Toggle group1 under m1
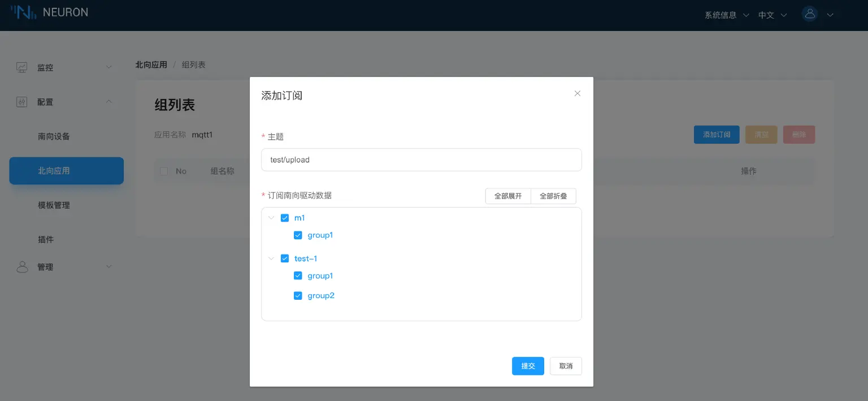This screenshot has height=401, width=868. pos(298,235)
